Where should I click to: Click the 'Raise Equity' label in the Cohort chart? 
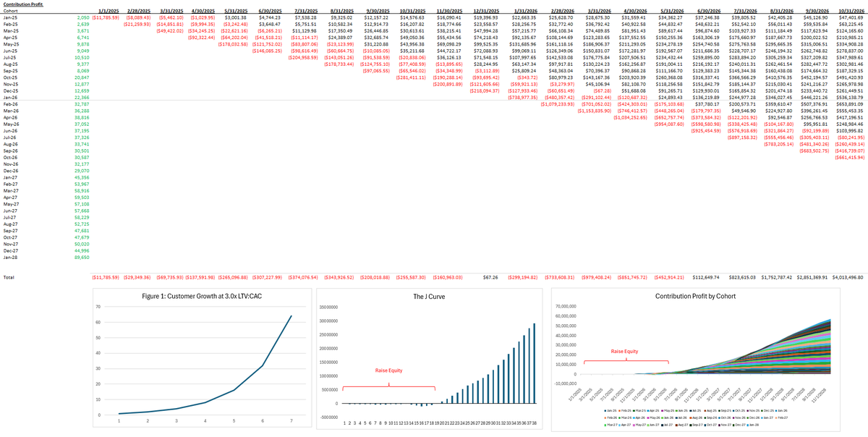[x=625, y=350]
